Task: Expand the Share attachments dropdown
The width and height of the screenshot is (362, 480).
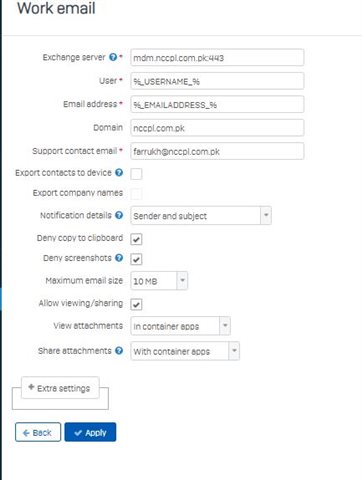Action: click(x=185, y=351)
